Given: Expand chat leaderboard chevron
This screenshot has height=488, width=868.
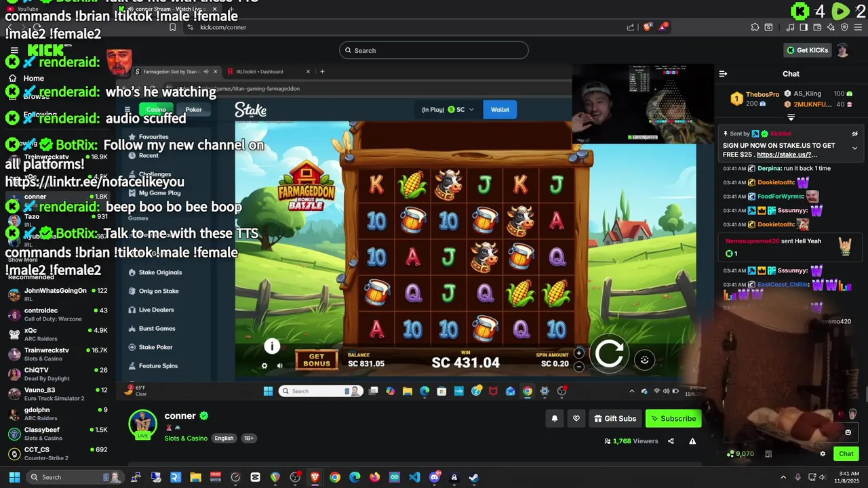Looking at the screenshot, I should click(791, 117).
